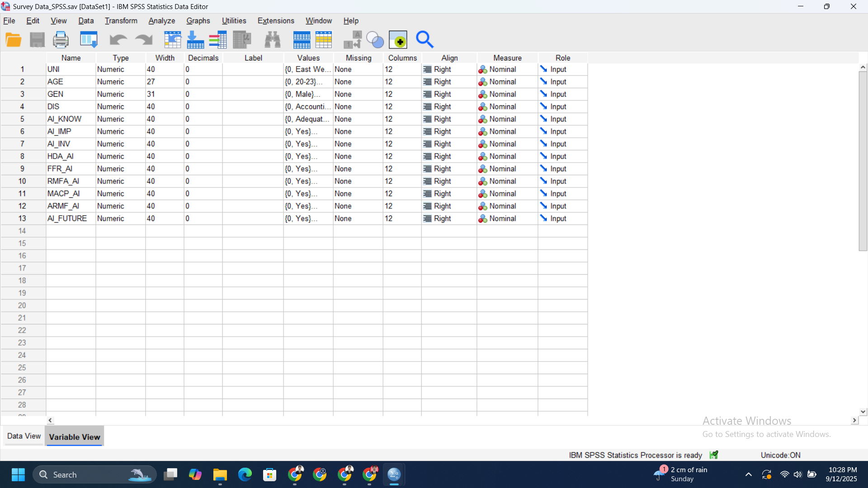
Task: Click the Print icon in toolbar
Action: [61, 40]
